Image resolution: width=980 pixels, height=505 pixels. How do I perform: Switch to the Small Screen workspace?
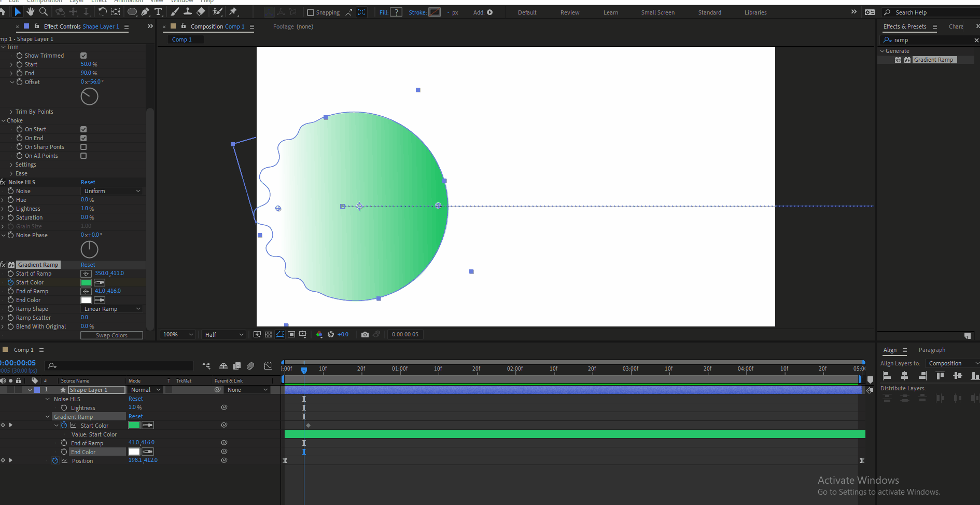pyautogui.click(x=657, y=12)
